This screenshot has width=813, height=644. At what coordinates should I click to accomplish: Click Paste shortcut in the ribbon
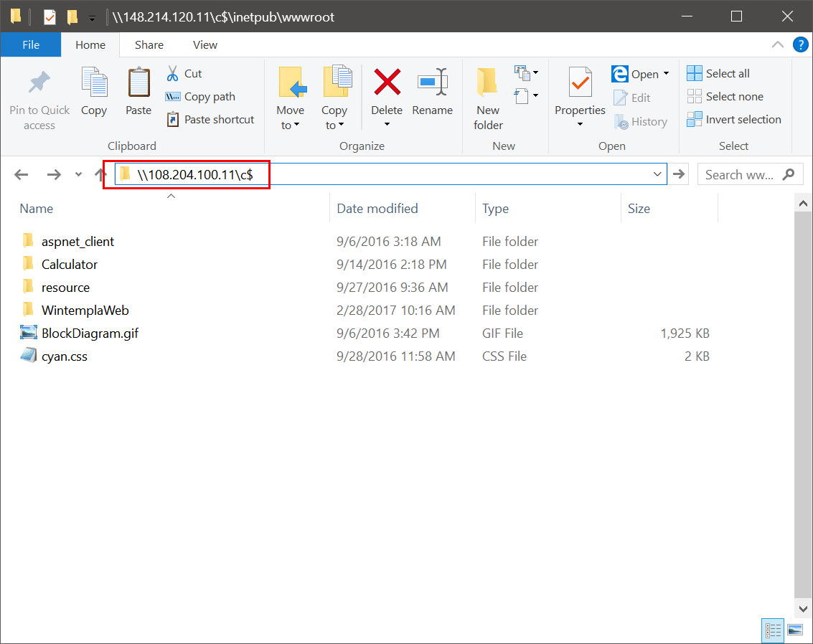[210, 120]
